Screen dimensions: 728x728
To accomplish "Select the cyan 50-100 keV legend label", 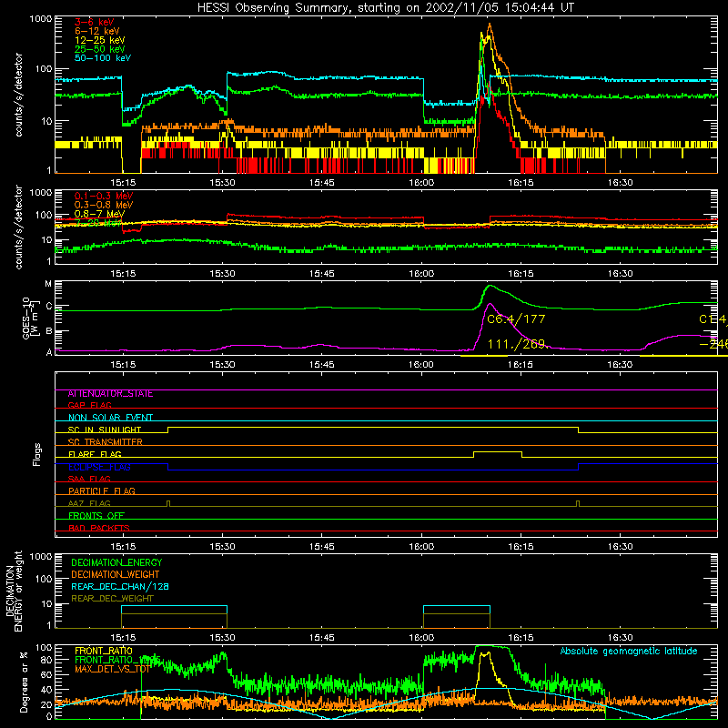I will click(102, 58).
